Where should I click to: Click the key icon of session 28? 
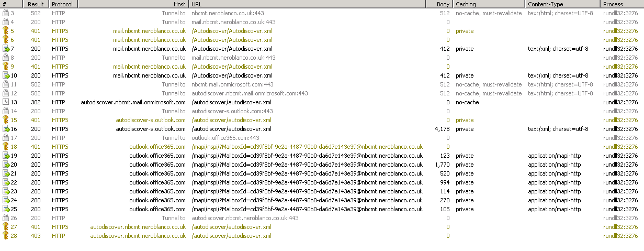[x=6, y=236]
